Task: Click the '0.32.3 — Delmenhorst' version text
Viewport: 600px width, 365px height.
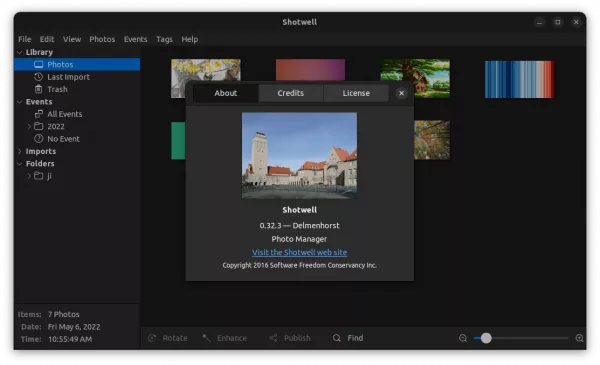Action: (300, 226)
